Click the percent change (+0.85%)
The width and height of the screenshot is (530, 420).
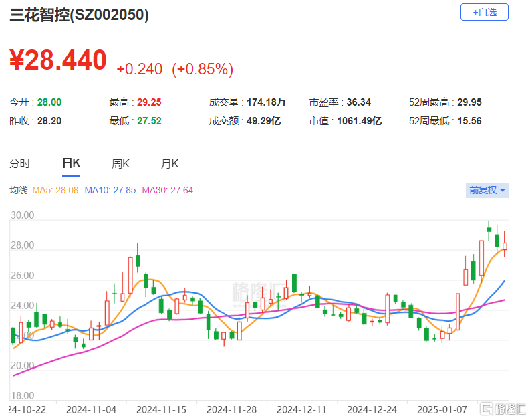pyautogui.click(x=203, y=69)
